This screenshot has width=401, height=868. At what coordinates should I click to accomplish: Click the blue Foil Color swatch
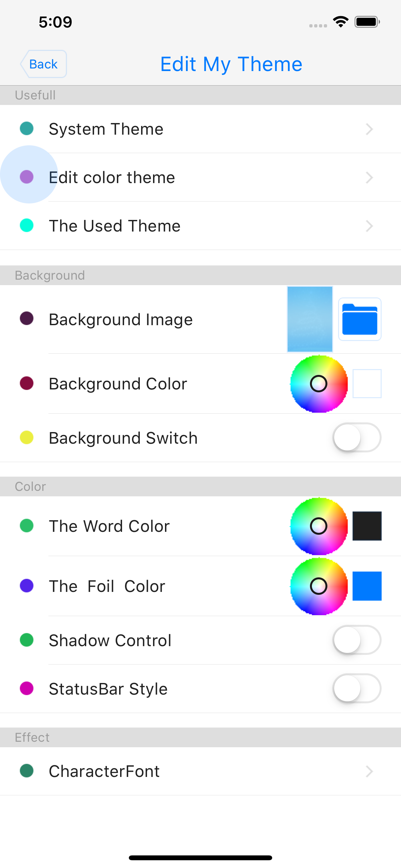tap(367, 586)
